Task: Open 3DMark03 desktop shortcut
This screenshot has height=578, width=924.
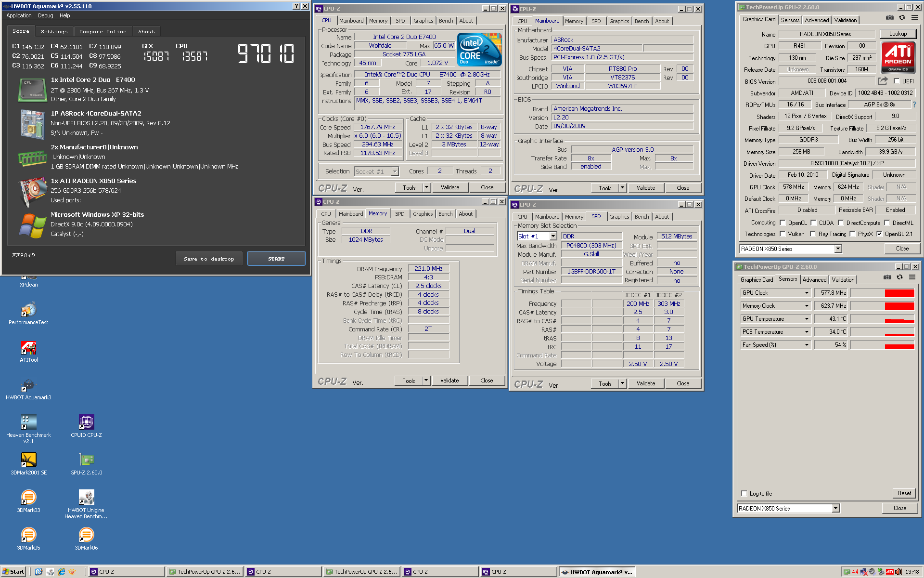Action: 29,501
